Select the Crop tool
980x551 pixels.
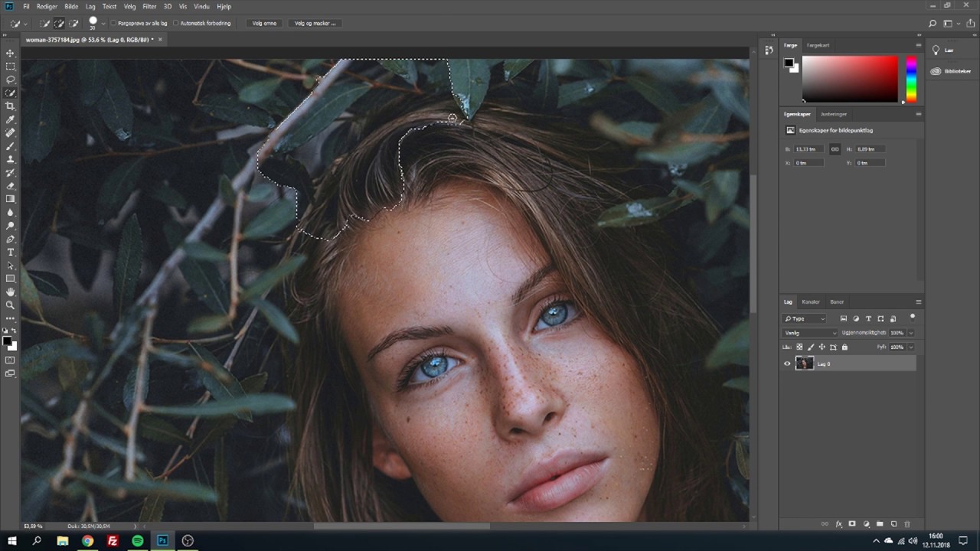click(x=10, y=106)
